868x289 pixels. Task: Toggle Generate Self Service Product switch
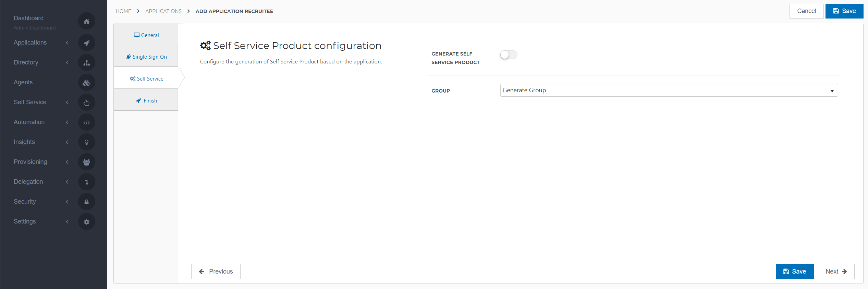pos(509,55)
